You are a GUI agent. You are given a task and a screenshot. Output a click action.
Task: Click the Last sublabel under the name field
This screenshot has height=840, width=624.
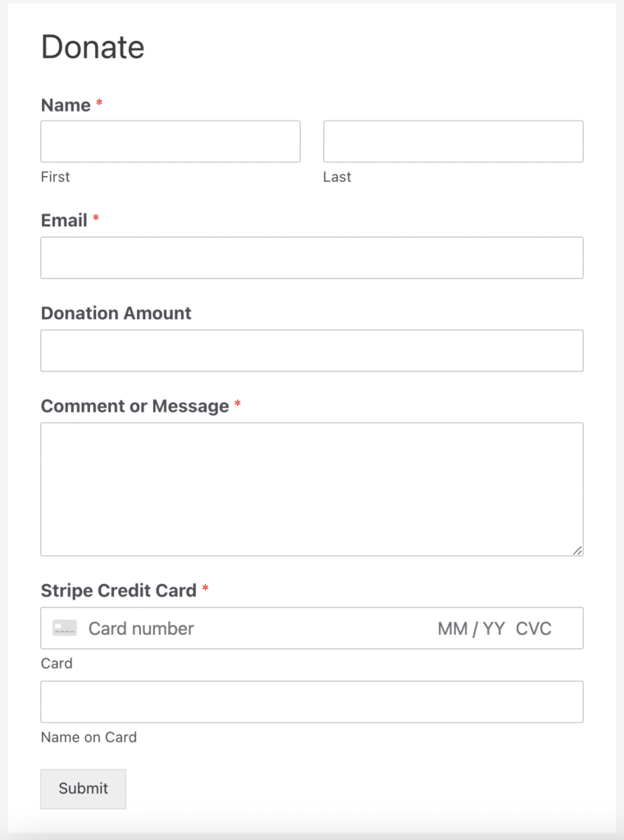point(337,176)
